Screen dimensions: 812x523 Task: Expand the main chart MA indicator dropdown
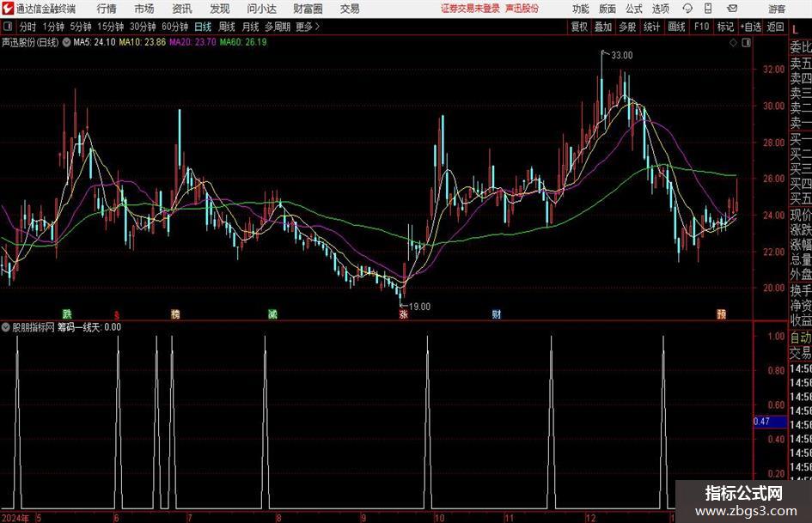66,42
